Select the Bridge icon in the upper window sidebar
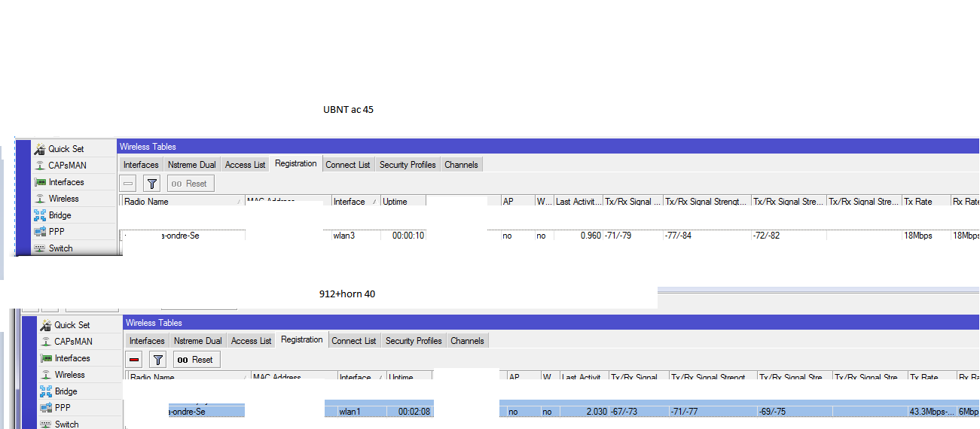The height and width of the screenshot is (429, 980). 41,215
